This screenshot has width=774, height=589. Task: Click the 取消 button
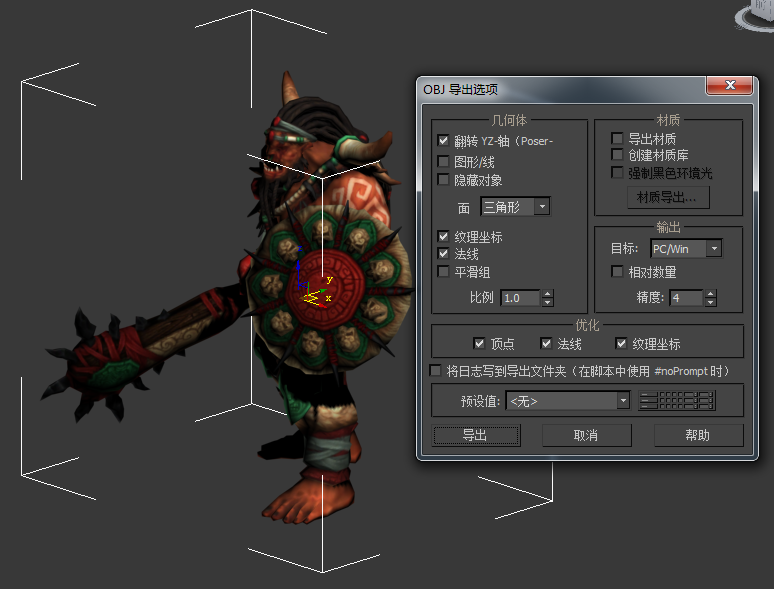coord(586,435)
